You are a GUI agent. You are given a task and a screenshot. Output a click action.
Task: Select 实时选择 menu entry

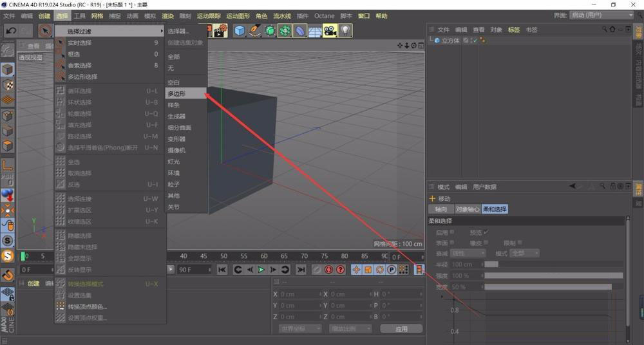(x=109, y=42)
